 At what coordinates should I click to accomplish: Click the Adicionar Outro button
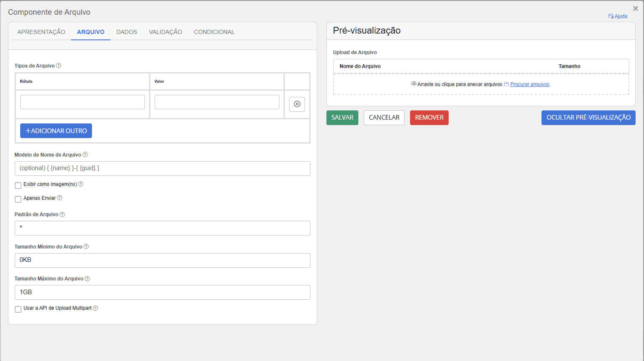[56, 131]
